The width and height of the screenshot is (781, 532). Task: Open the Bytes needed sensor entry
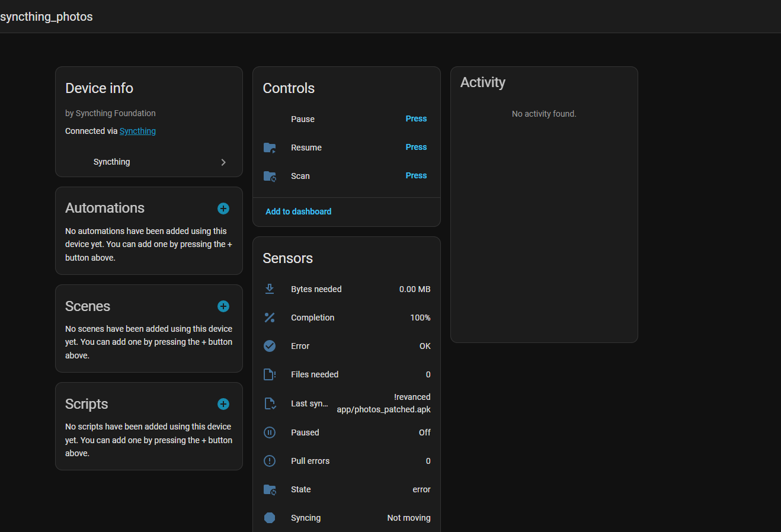click(x=347, y=289)
